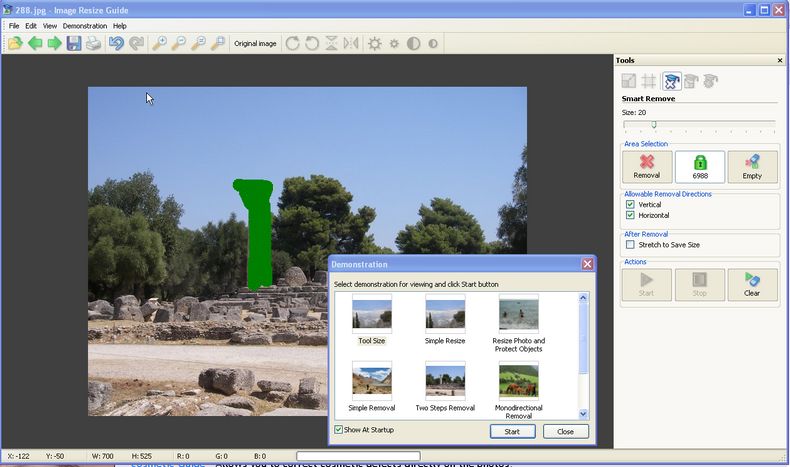The image size is (790, 467).
Task: Click Close in the Demonstration dialog
Action: (565, 432)
